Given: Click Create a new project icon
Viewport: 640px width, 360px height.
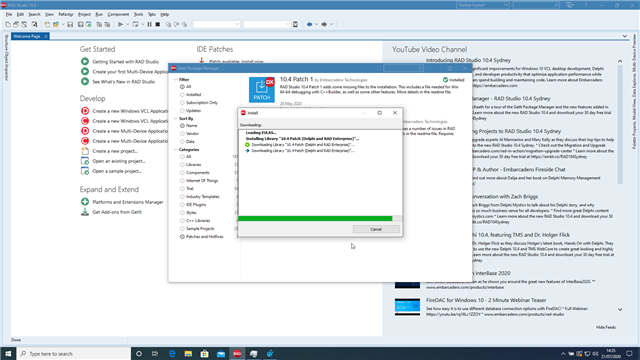Looking at the screenshot, I should [x=85, y=151].
